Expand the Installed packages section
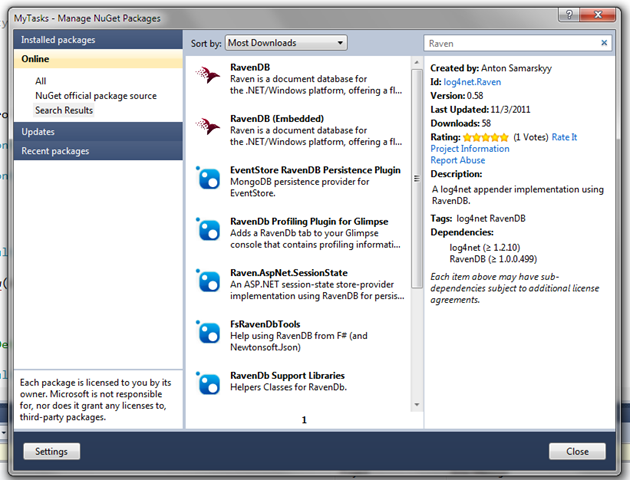Image resolution: width=630 pixels, height=480 pixels. 98,39
